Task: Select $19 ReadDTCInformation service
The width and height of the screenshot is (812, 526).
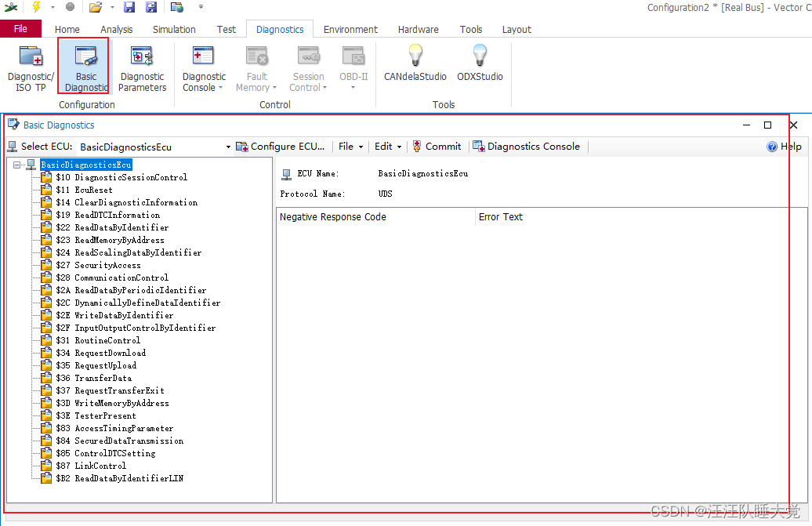Action: tap(107, 215)
